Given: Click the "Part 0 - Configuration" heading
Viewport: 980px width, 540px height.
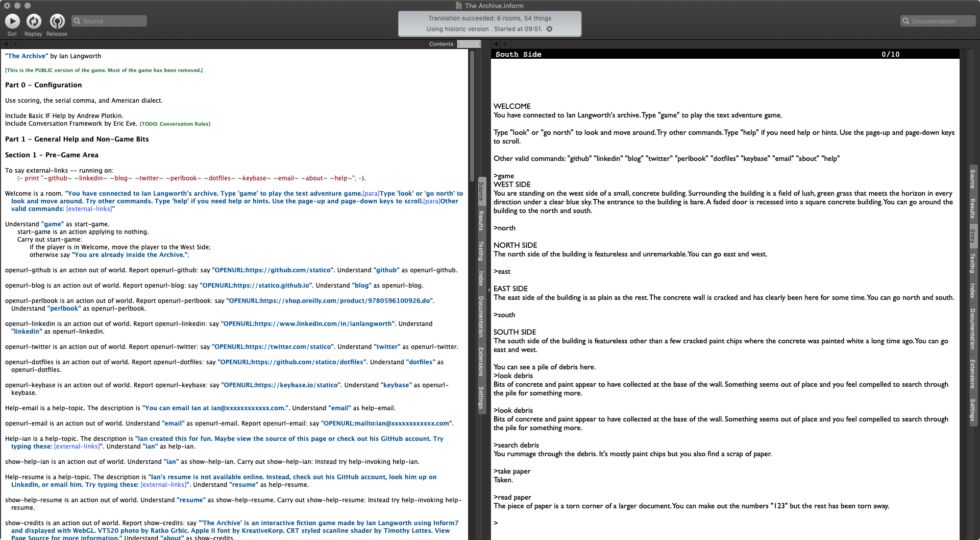Looking at the screenshot, I should (x=43, y=85).
